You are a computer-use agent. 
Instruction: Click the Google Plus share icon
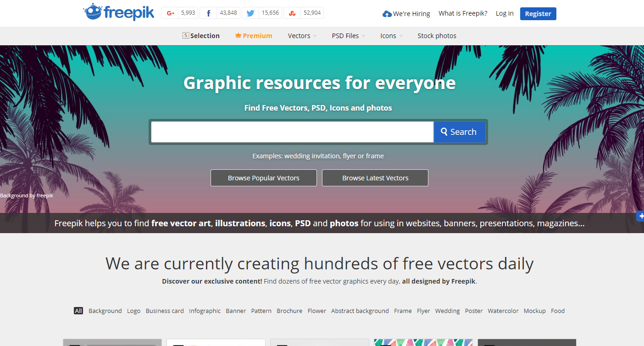(x=171, y=13)
